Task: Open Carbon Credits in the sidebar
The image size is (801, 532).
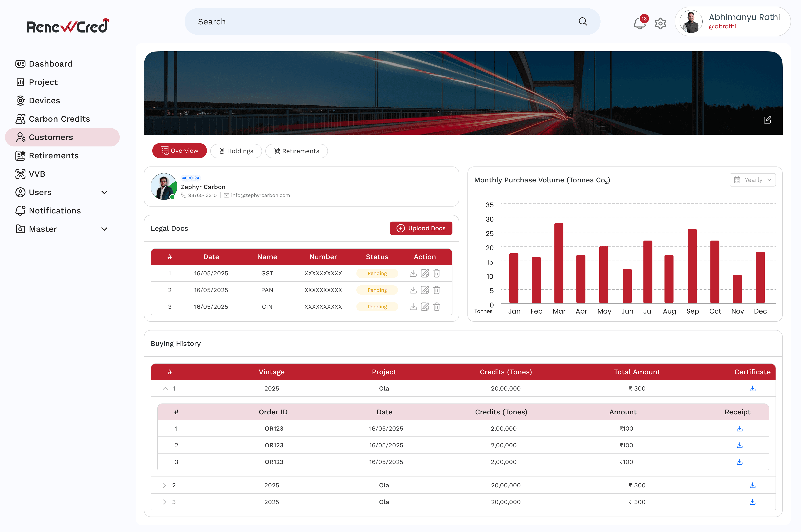Action: click(x=59, y=119)
